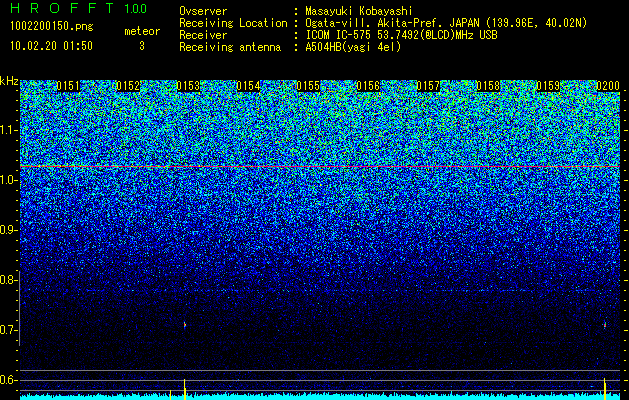Select the file name 1002200150.png
The height and width of the screenshot is (400, 629).
(52, 27)
